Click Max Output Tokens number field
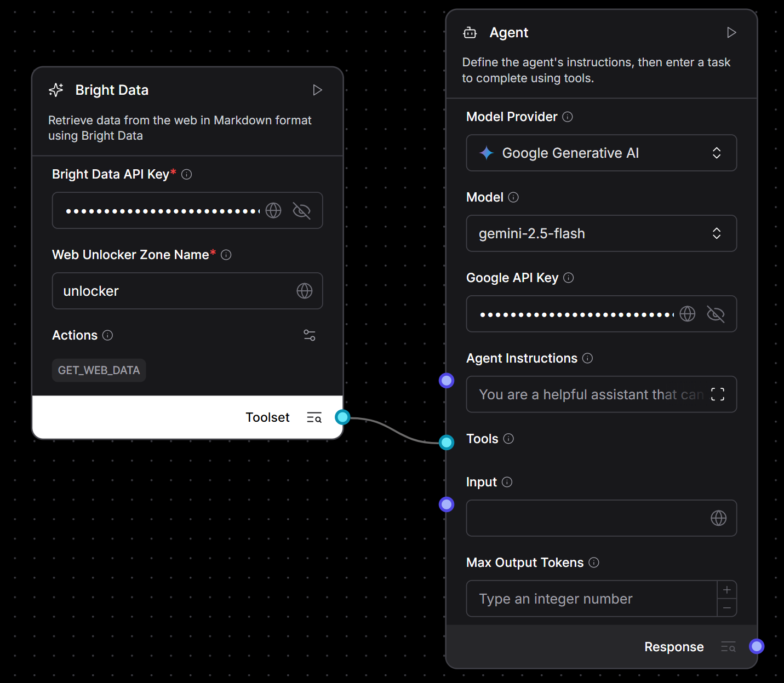The width and height of the screenshot is (784, 683). (592, 599)
